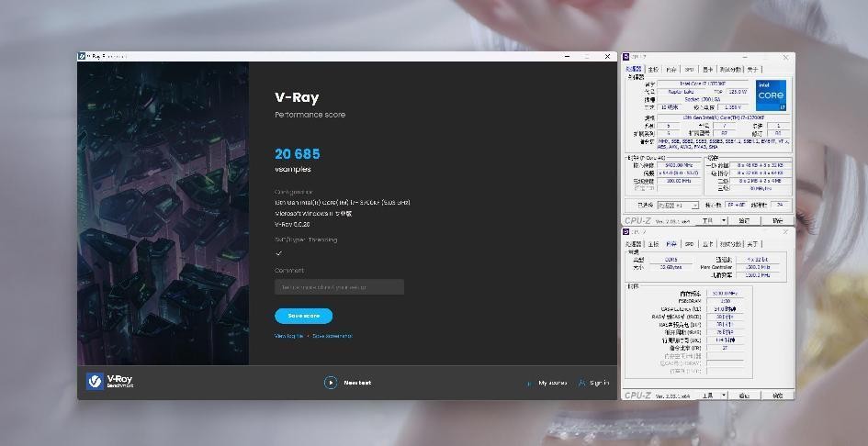Image resolution: width=868 pixels, height=446 pixels.
Task: Open 测试分数 tab in CPU-Z memory window
Action: click(731, 244)
